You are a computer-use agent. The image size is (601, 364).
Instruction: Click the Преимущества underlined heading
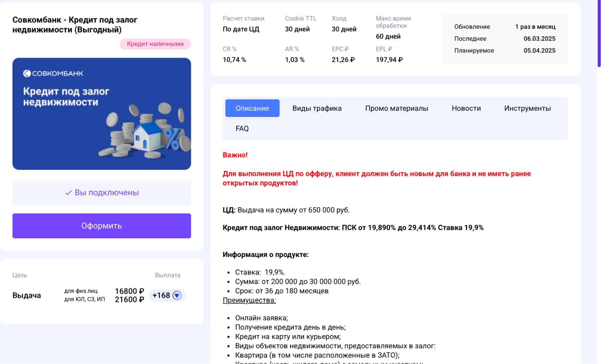(x=249, y=300)
